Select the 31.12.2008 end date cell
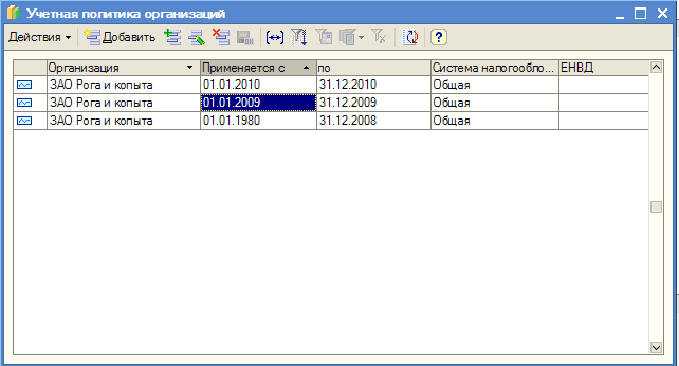The width and height of the screenshot is (679, 366). tap(374, 120)
